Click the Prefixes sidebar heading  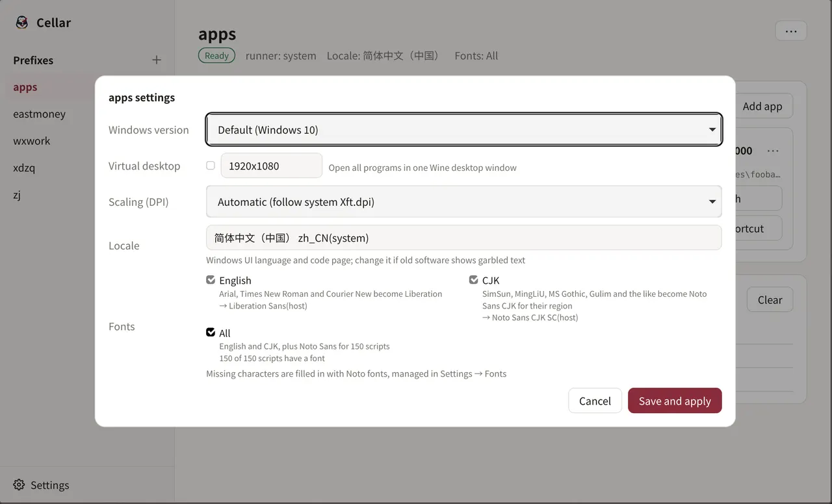coord(33,60)
